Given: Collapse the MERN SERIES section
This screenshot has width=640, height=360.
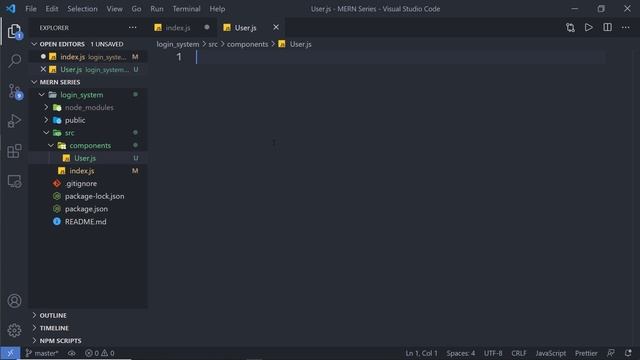Looking at the screenshot, I should coord(34,82).
